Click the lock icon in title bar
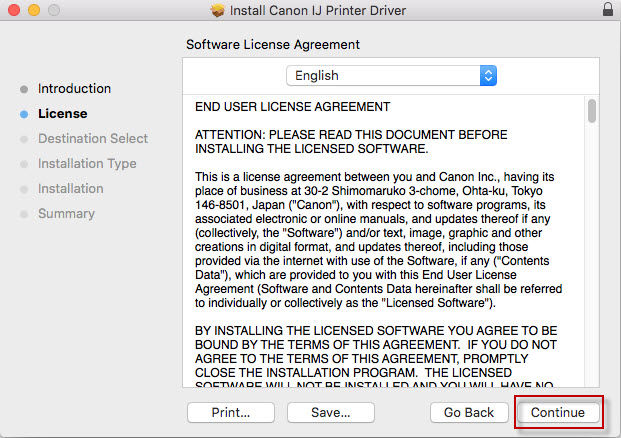Image resolution: width=621 pixels, height=438 pixels. [608, 9]
